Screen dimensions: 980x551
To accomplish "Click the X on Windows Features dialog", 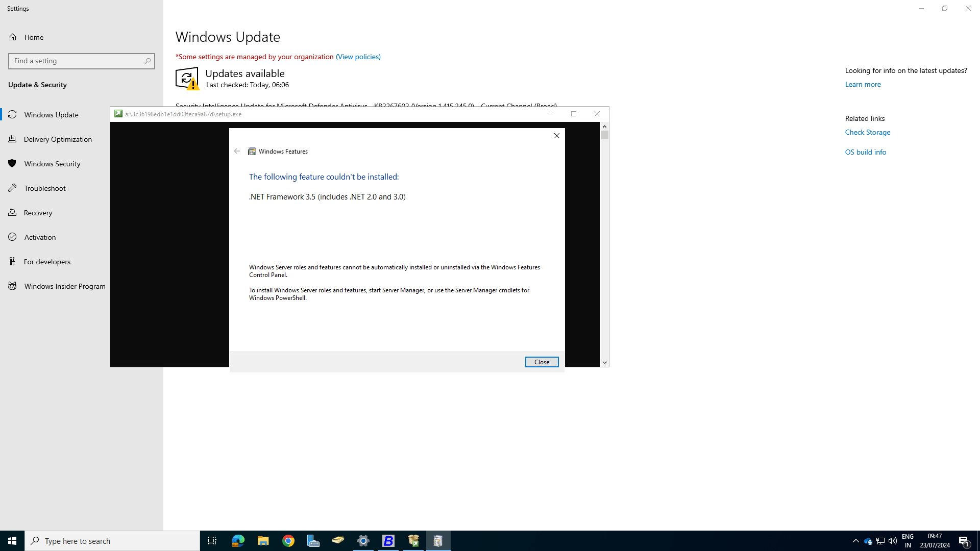I will [557, 136].
